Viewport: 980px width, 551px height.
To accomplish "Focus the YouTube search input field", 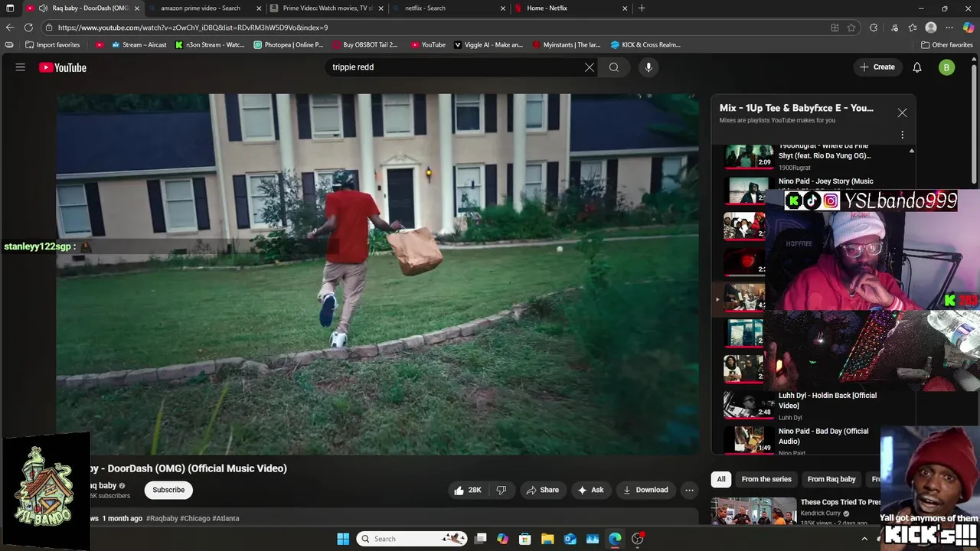I will (456, 67).
